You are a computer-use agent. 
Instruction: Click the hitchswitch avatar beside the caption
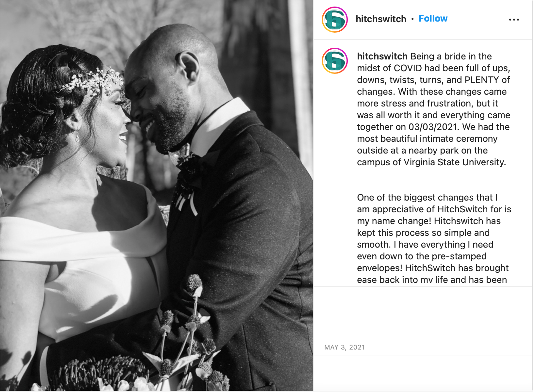pos(335,61)
